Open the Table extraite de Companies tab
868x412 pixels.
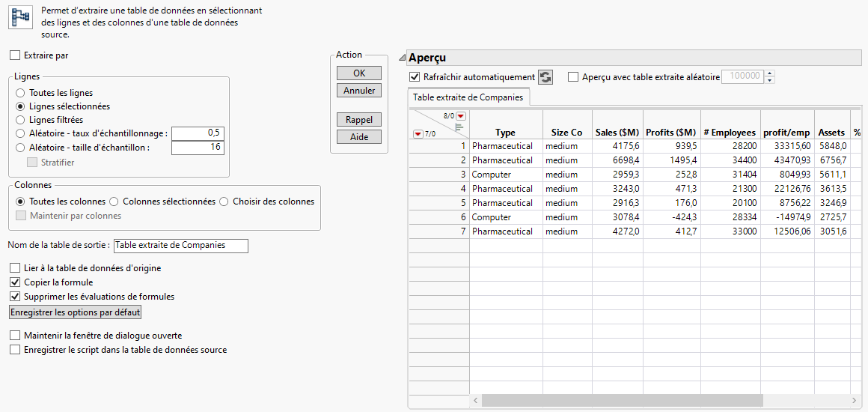pyautogui.click(x=468, y=97)
